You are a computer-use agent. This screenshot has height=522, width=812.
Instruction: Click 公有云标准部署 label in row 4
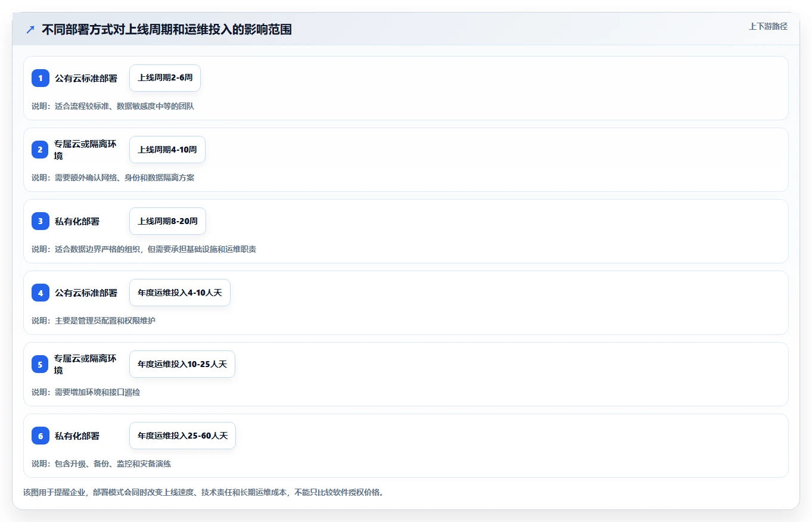[86, 293]
